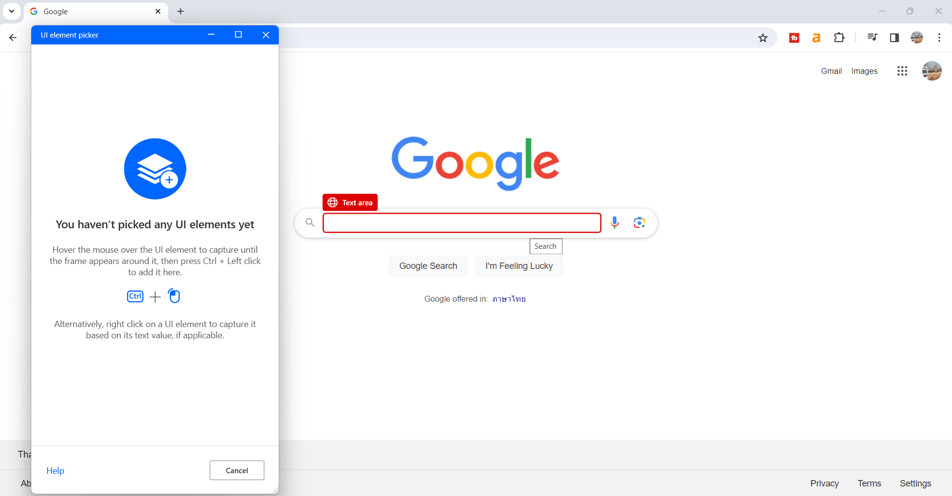This screenshot has height=496, width=952.
Task: Open the Privacy footer link
Action: [824, 483]
